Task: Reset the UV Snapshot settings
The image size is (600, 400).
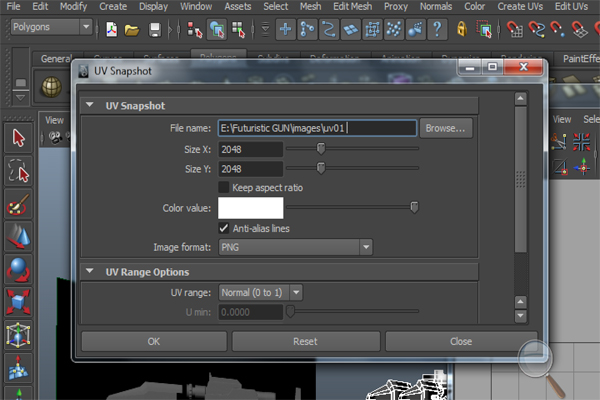Action: click(x=305, y=341)
